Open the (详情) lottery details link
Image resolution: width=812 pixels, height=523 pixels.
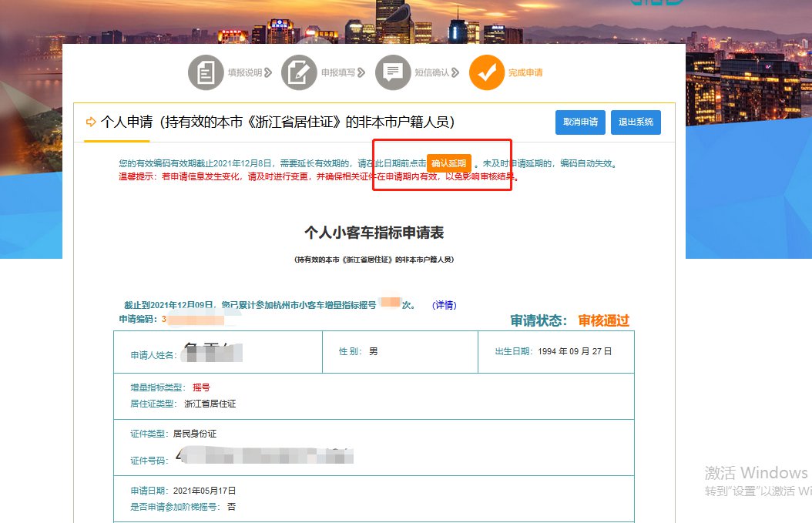[445, 305]
